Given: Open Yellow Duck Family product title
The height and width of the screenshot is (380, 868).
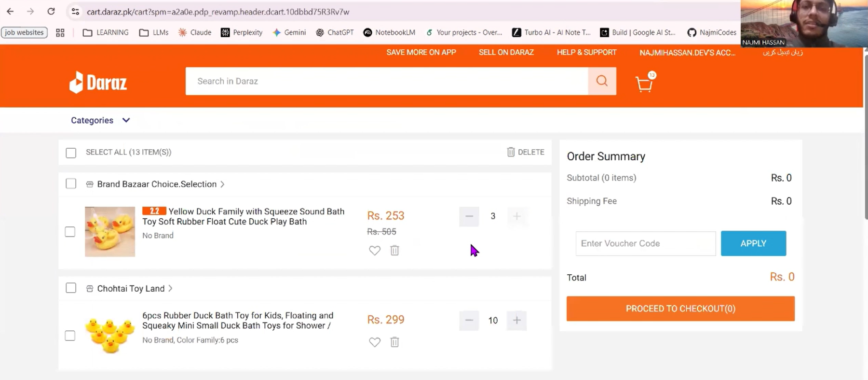Looking at the screenshot, I should (244, 216).
